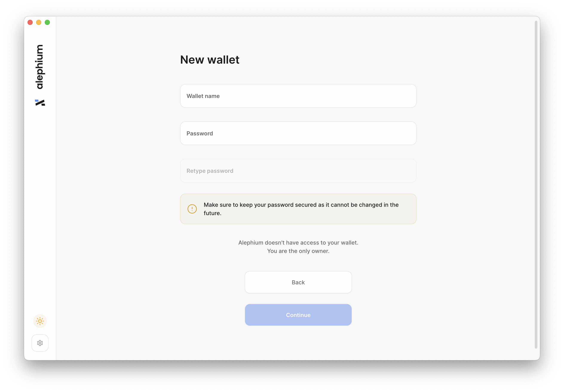564x392 pixels.
Task: Focus the Password input field
Action: pos(298,133)
